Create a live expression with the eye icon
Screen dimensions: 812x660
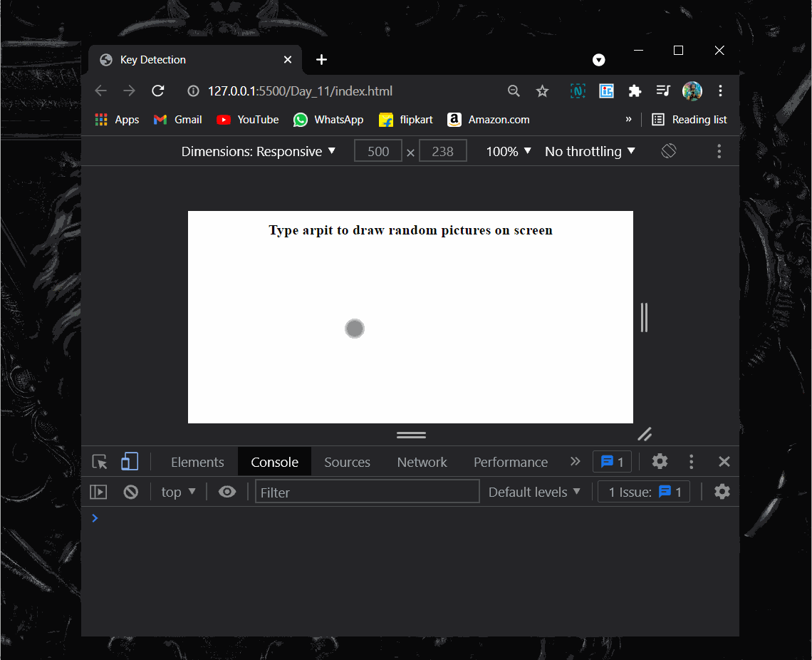pos(227,492)
